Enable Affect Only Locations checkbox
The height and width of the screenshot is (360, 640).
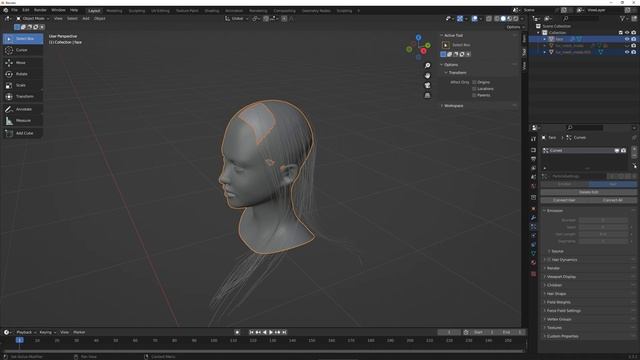coord(474,89)
